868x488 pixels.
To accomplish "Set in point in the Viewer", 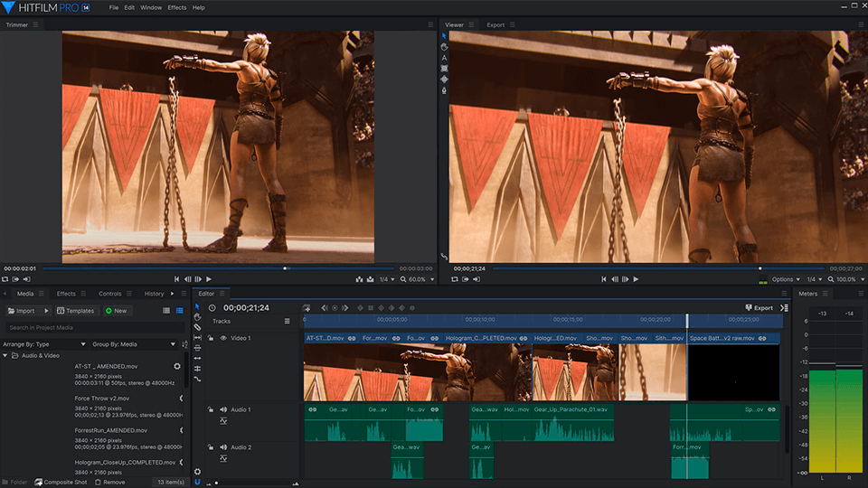I will tap(465, 279).
